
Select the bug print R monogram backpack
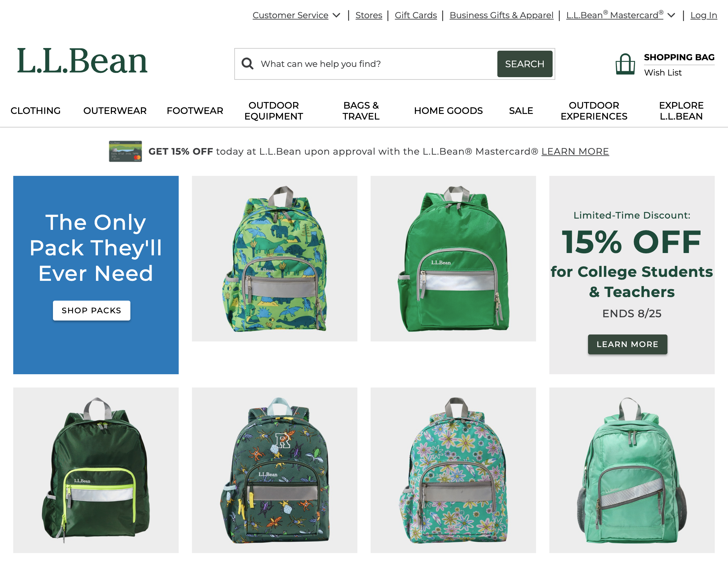pos(275,470)
